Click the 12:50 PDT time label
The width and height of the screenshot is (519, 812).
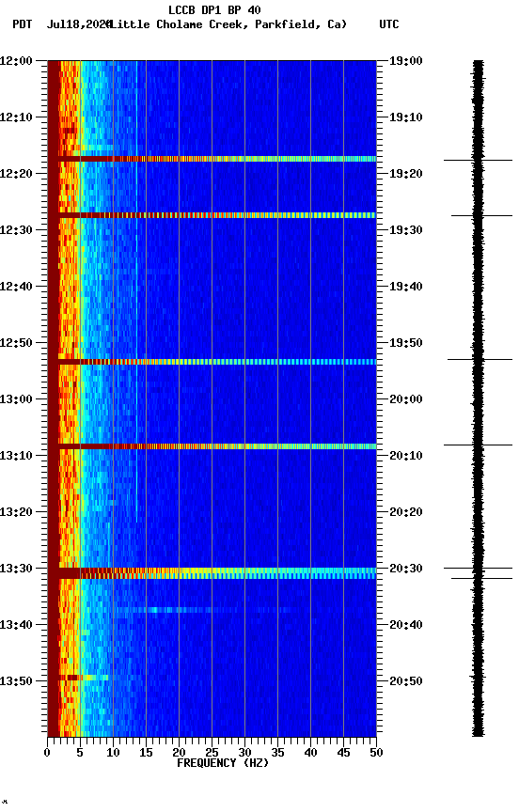(16, 343)
